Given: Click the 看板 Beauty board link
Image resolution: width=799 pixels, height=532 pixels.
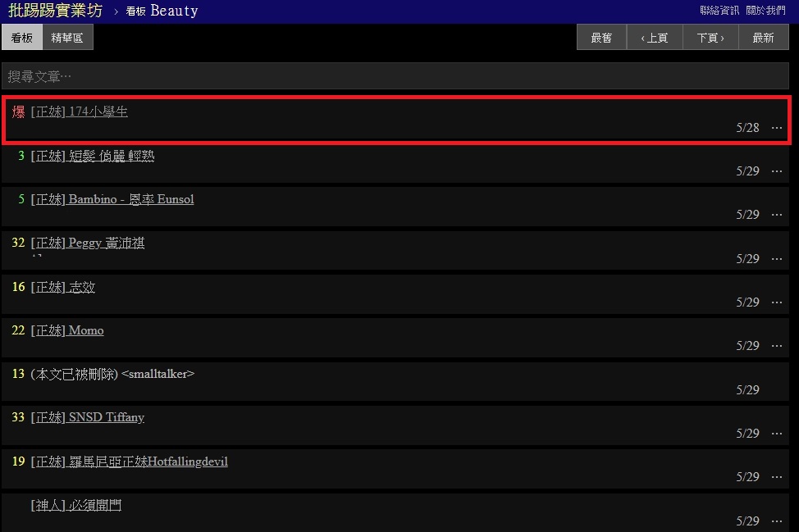Looking at the screenshot, I should [x=162, y=11].
